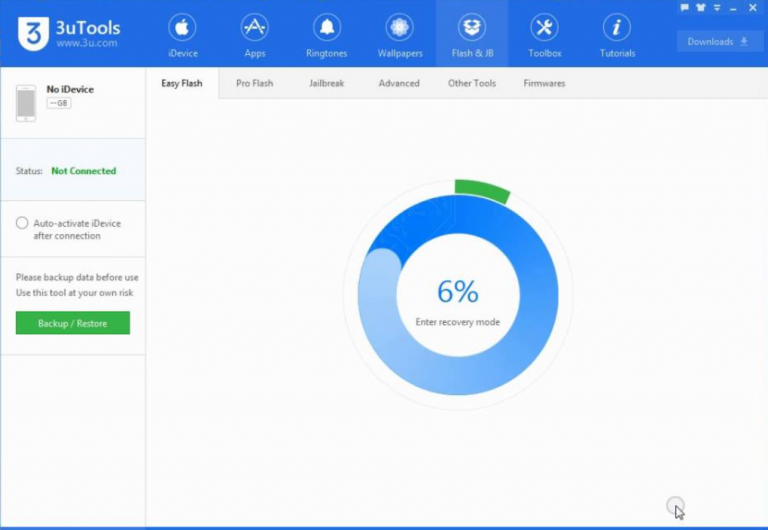The width and height of the screenshot is (768, 530).
Task: Open the Apps section
Action: 255,36
